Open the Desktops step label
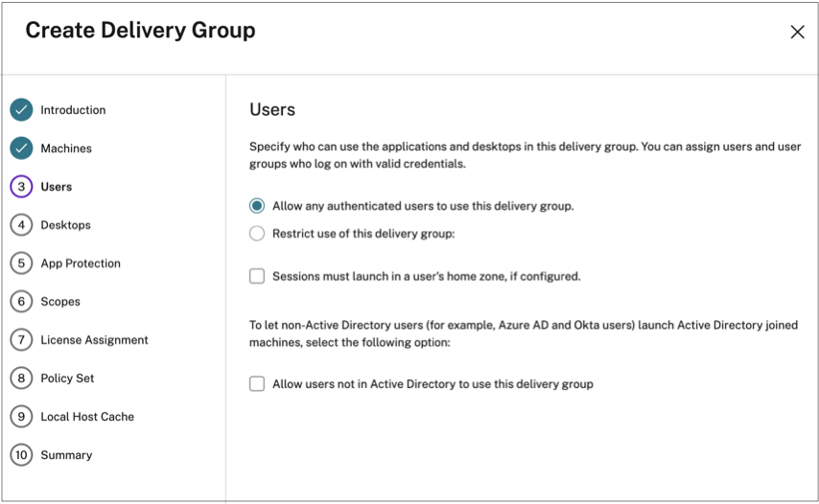This screenshot has height=504, width=819. coord(65,225)
